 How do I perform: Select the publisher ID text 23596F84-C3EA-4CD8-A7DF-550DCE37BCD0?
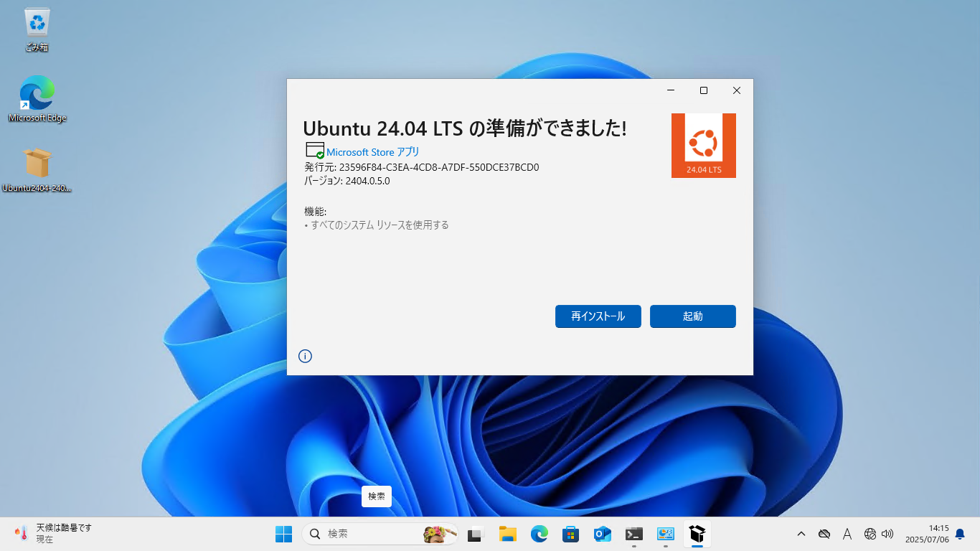click(x=439, y=167)
